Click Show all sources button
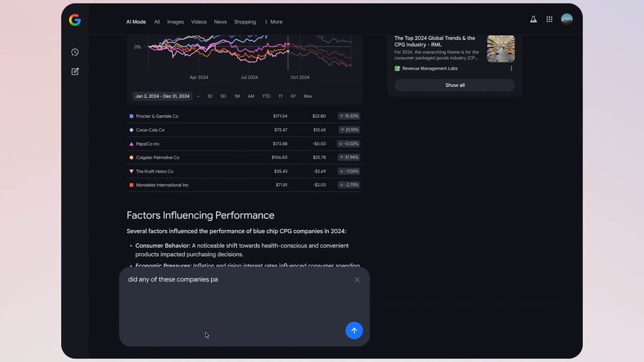 [x=455, y=85]
